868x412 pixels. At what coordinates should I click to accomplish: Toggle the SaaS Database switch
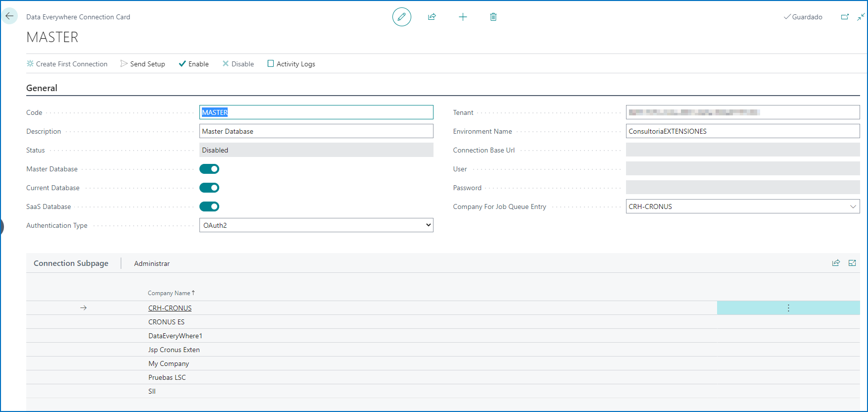[x=209, y=206]
